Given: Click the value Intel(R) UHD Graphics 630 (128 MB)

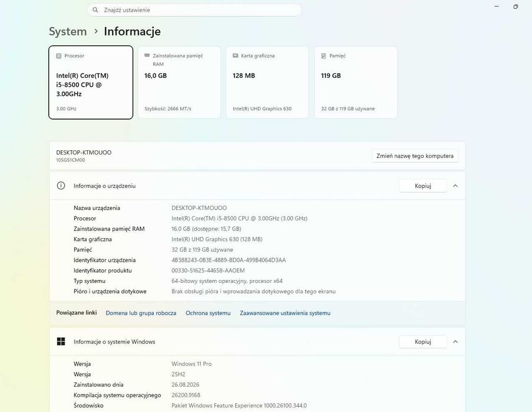Looking at the screenshot, I should click(217, 239).
